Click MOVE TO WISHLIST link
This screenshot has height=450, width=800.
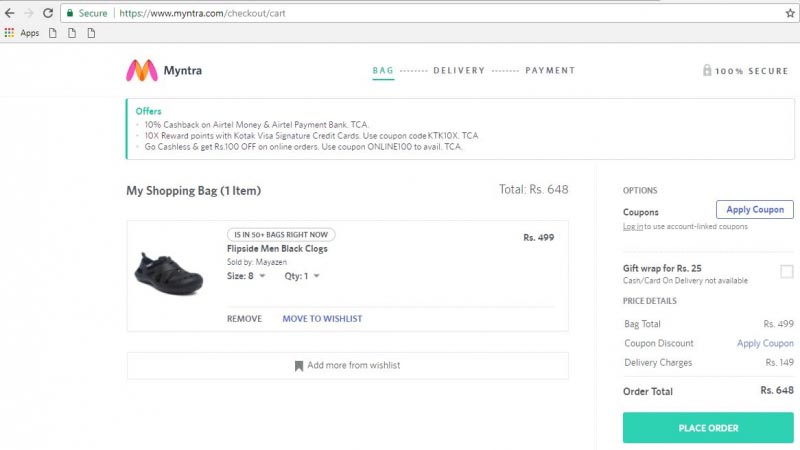coord(322,319)
